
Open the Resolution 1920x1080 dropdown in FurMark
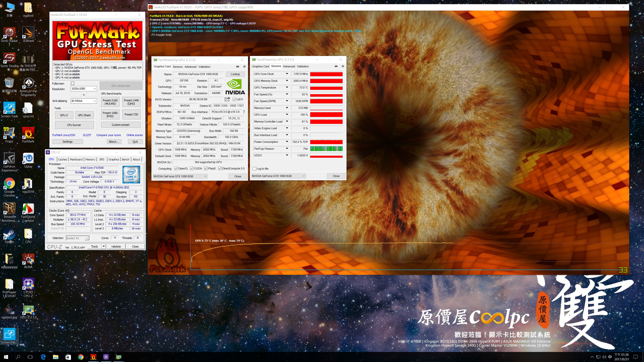click(x=84, y=89)
